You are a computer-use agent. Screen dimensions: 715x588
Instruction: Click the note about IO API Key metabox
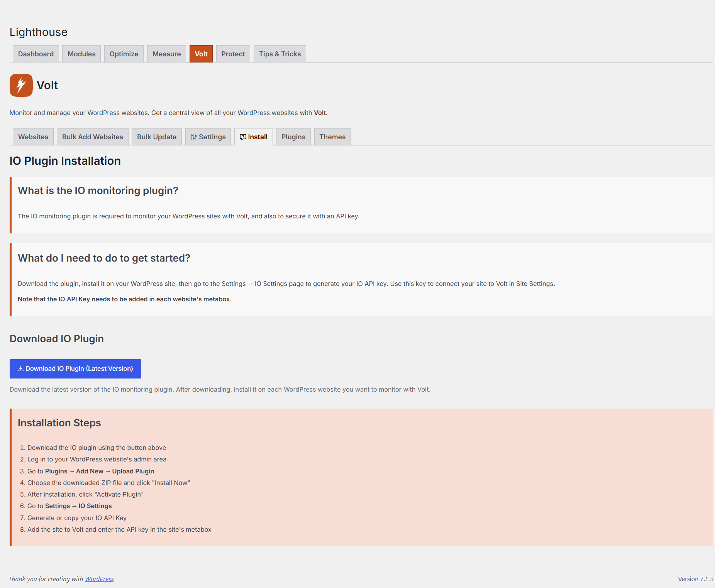point(125,299)
